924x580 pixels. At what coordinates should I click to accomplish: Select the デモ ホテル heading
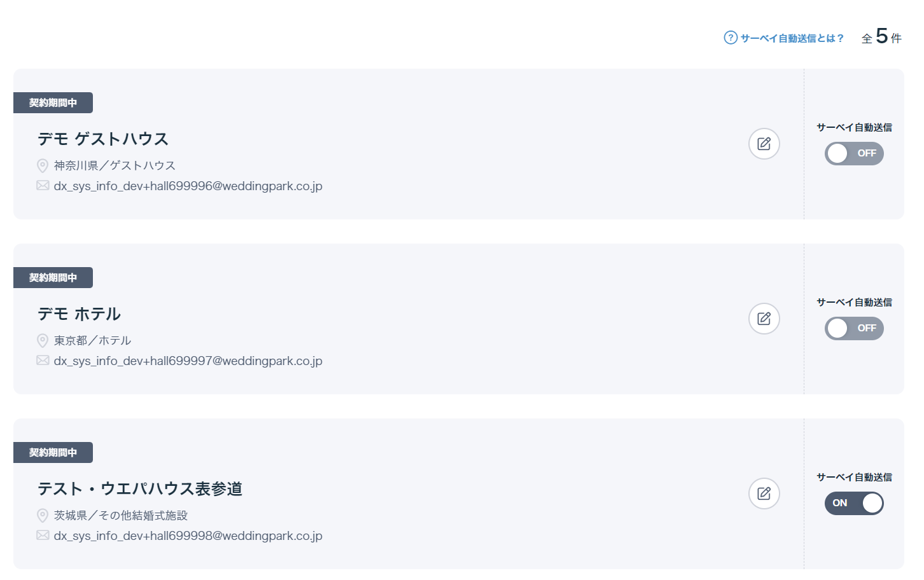point(79,314)
